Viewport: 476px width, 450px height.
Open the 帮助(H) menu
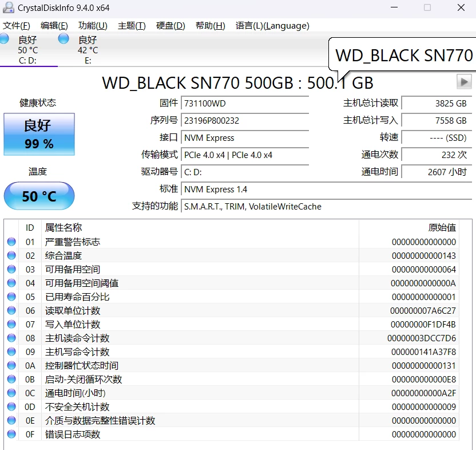click(210, 26)
